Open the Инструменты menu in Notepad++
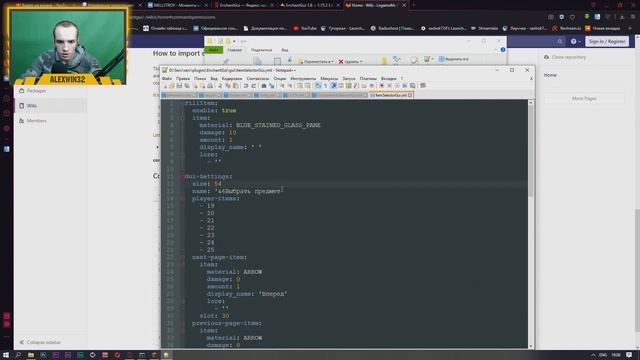The width and height of the screenshot is (640, 360). (303, 78)
